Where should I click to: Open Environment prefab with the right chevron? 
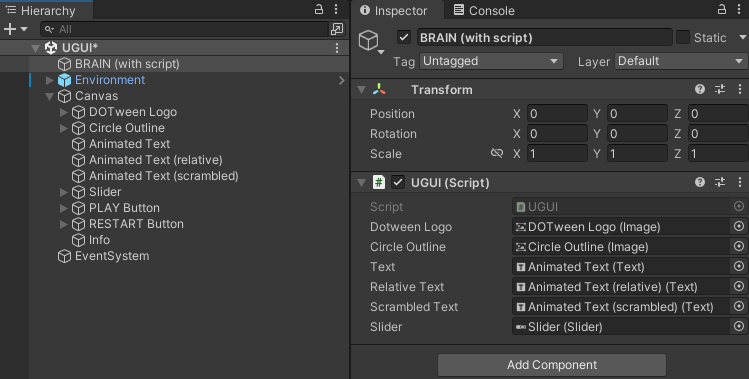tap(342, 80)
